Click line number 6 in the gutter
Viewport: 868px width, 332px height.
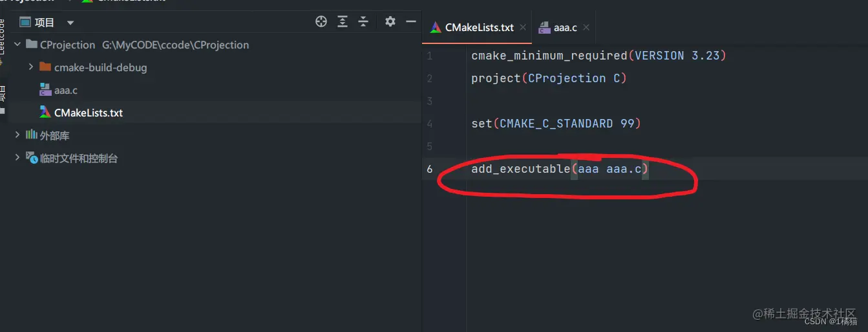pos(430,169)
